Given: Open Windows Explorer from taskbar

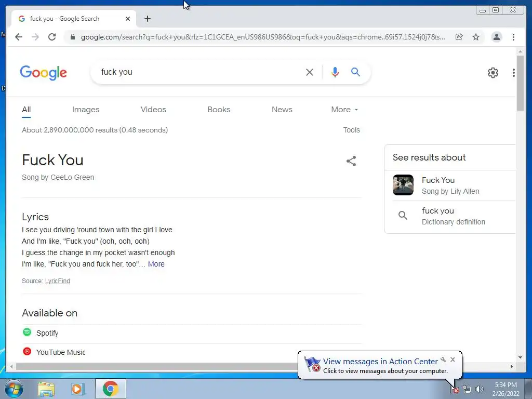Looking at the screenshot, I should [x=46, y=389].
